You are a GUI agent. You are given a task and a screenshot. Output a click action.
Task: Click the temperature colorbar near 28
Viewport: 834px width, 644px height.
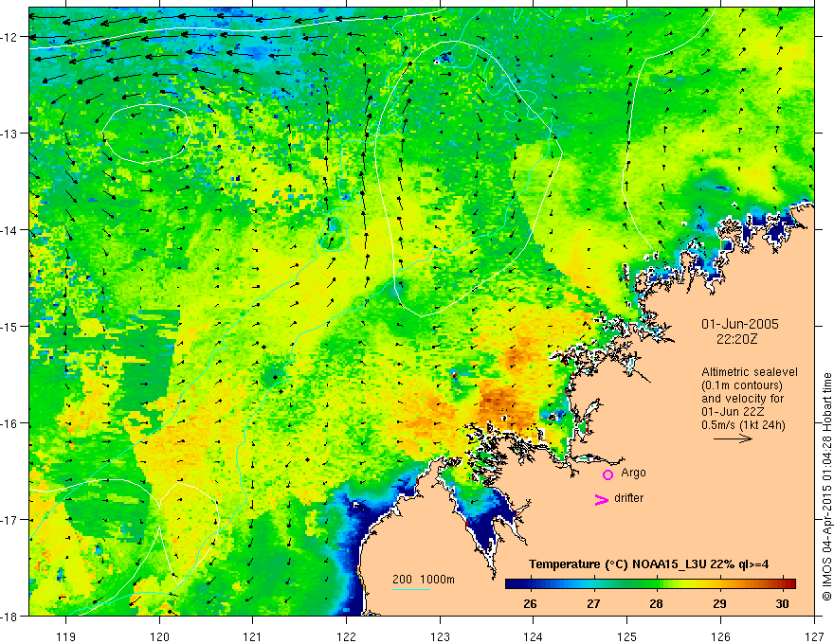click(x=657, y=583)
